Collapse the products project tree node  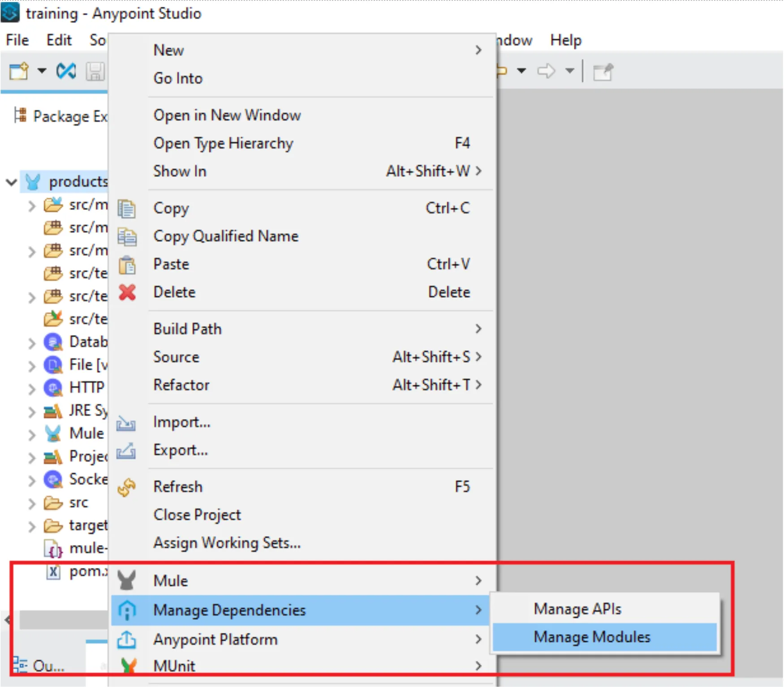(x=11, y=182)
